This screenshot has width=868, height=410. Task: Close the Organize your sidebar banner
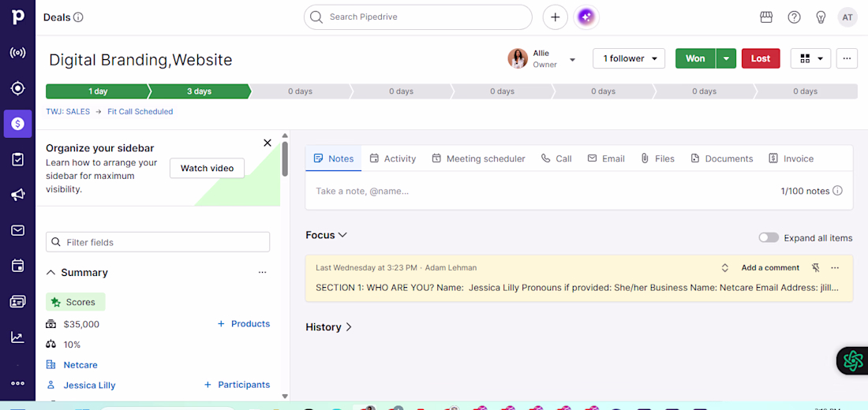pos(268,143)
